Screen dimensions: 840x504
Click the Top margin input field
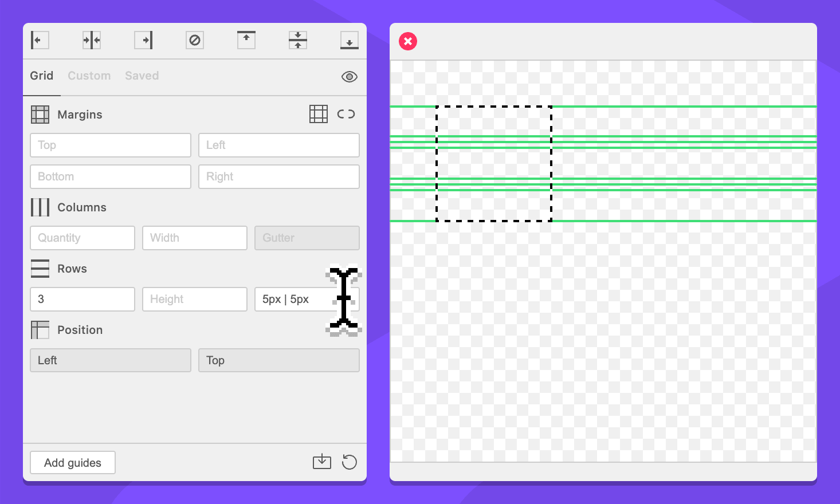(x=111, y=145)
